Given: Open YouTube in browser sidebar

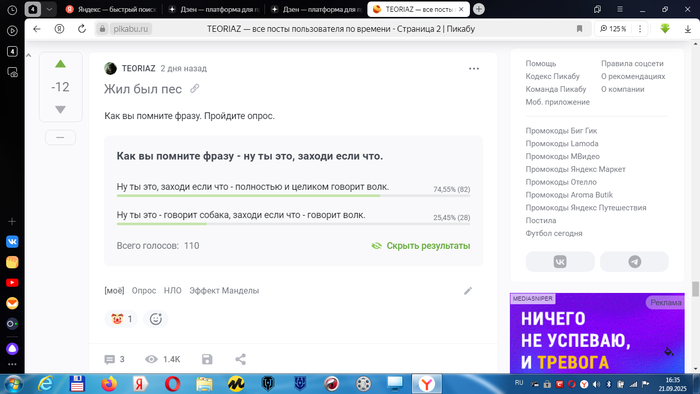Looking at the screenshot, I should 12,283.
